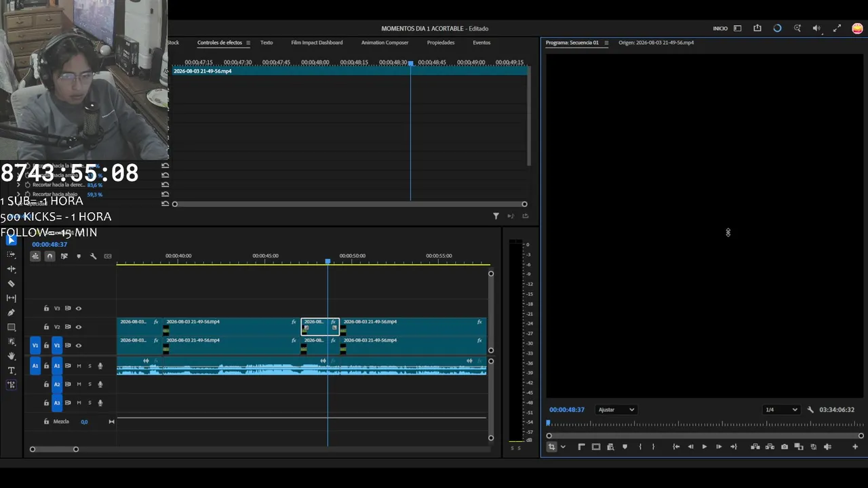Screen dimensions: 868x488
Task: Enable voice-over record on A3 track
Action: [x=100, y=403]
